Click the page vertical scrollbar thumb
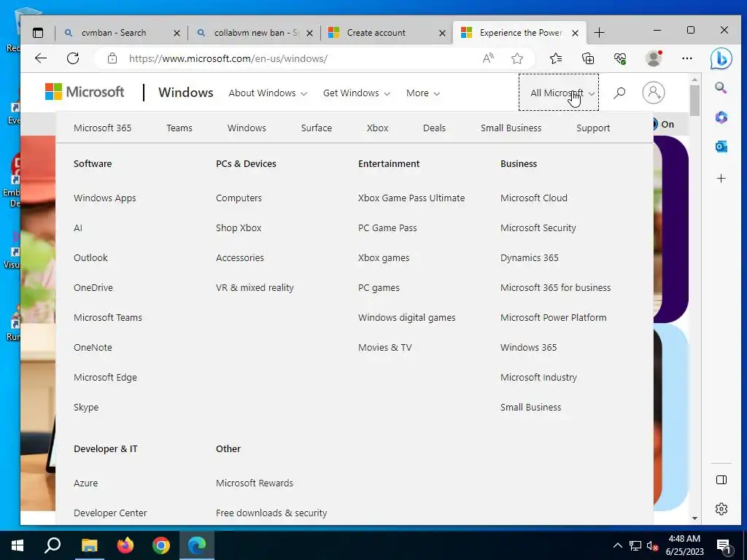 694,100
